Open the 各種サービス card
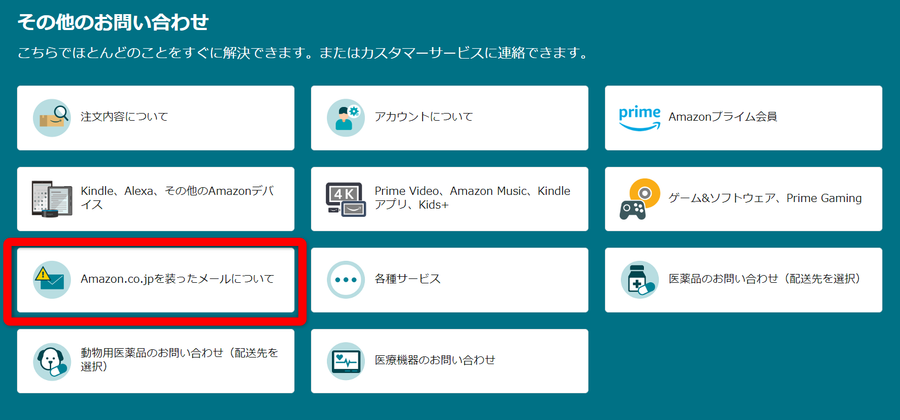Image resolution: width=900 pixels, height=420 pixels. click(449, 280)
